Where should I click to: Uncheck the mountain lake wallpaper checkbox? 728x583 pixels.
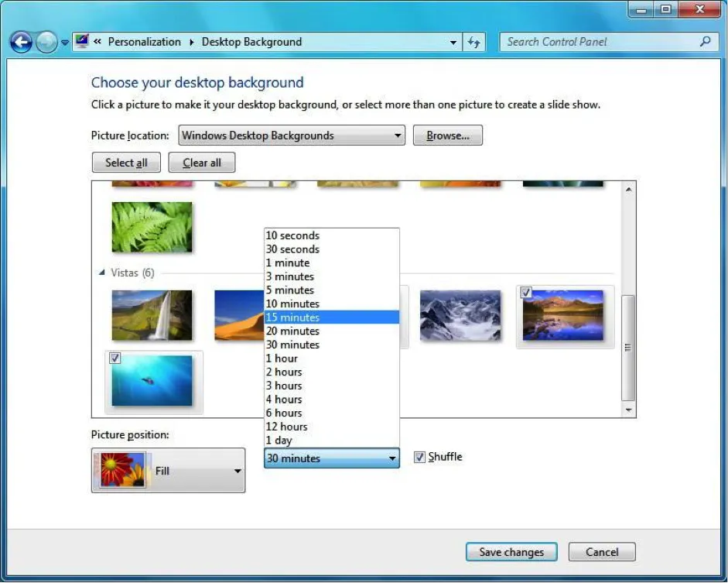tap(526, 293)
